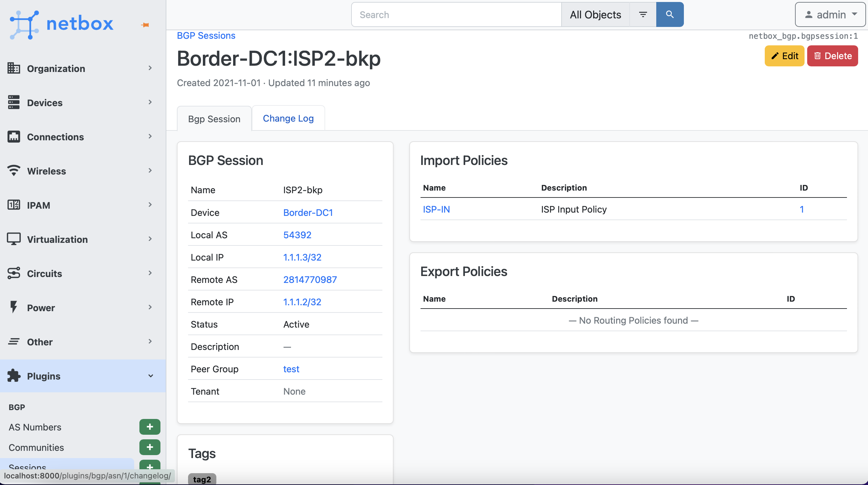868x485 pixels.
Task: Click the Wireless sidebar icon
Action: click(14, 171)
